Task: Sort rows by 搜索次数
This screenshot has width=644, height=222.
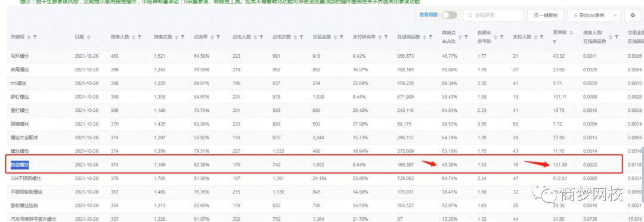Action: tap(177, 37)
